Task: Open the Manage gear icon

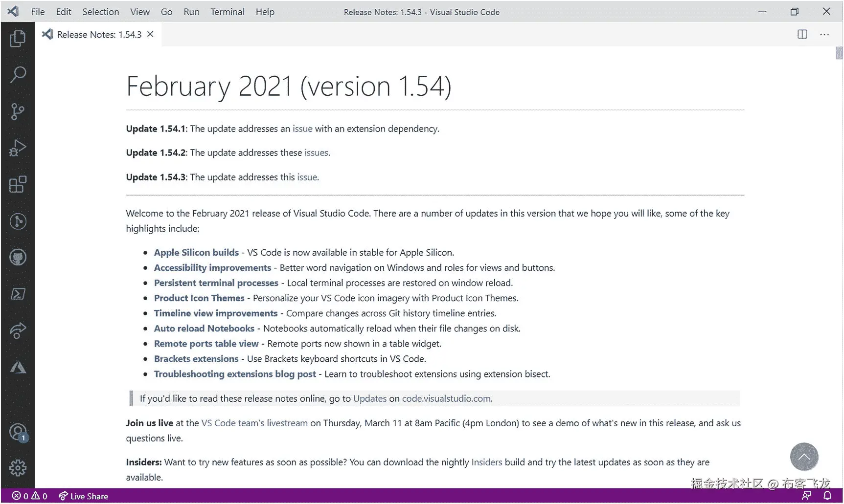Action: coord(18,468)
